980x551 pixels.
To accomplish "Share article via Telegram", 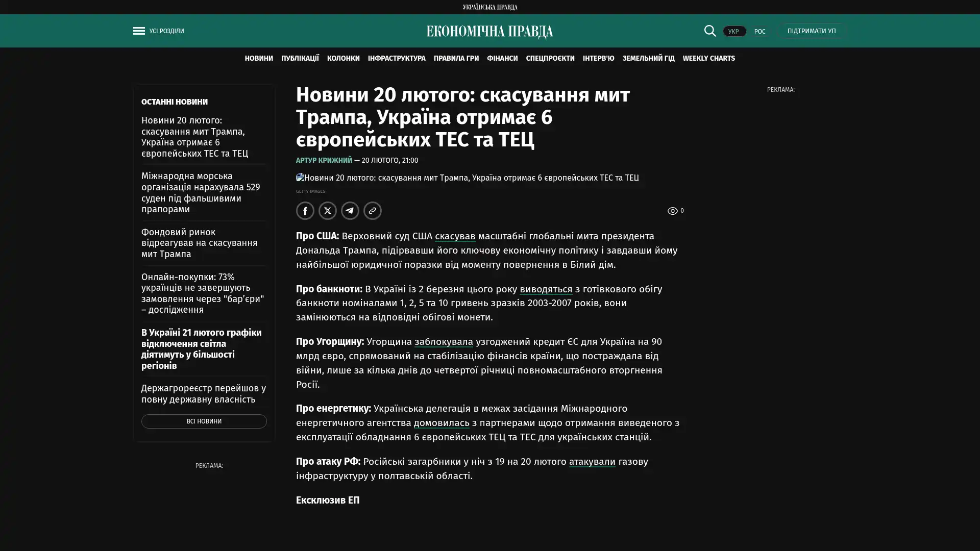I will coord(350,211).
